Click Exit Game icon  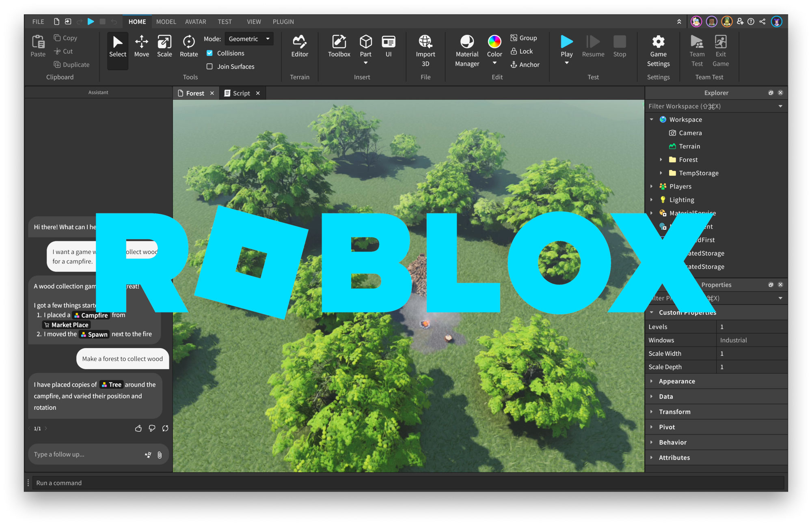coord(721,42)
